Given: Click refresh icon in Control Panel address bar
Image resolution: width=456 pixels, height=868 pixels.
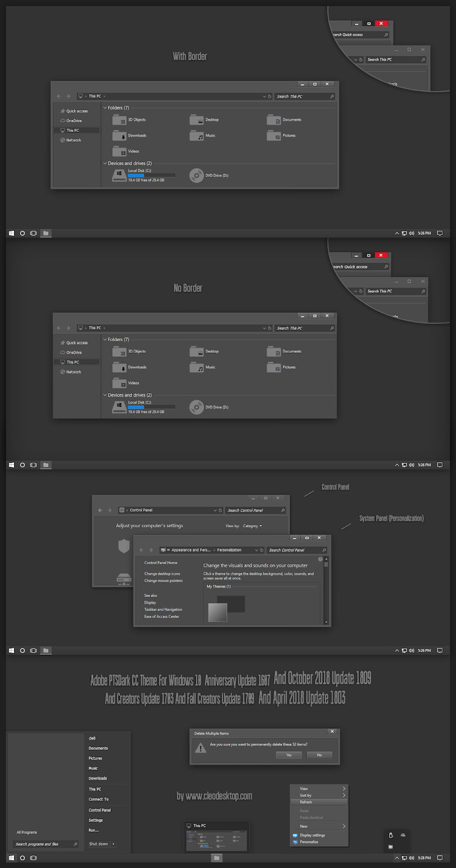Looking at the screenshot, I should tap(219, 510).
